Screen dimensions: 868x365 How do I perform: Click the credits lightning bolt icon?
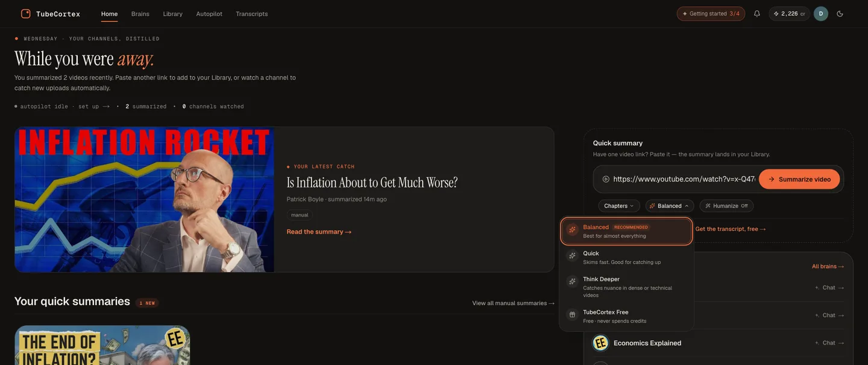(x=776, y=14)
